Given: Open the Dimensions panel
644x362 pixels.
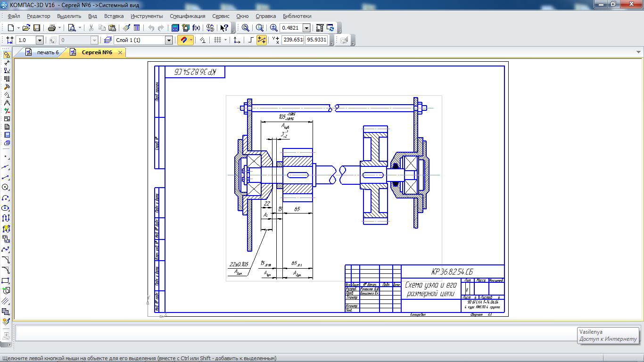Looking at the screenshot, I should (7, 62).
